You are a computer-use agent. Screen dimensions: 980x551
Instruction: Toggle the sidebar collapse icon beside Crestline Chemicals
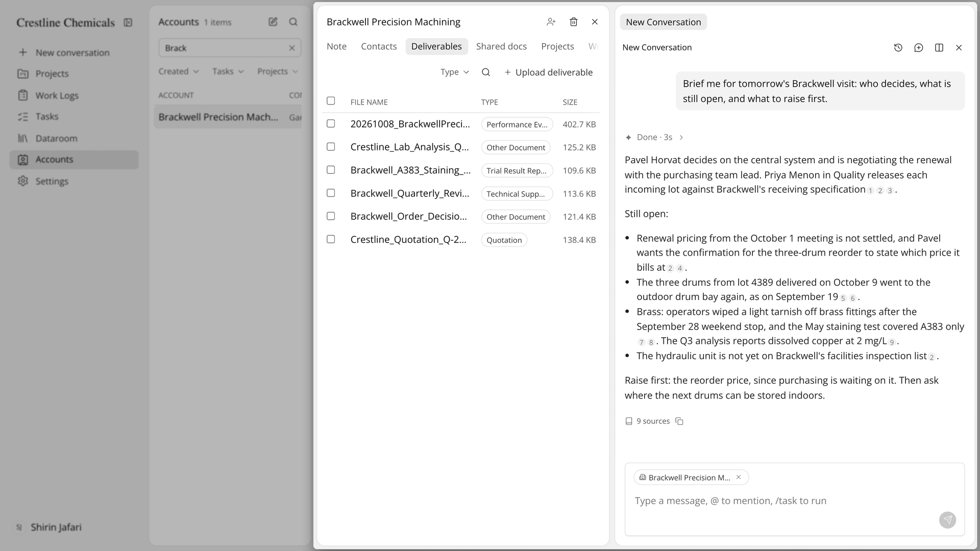point(128,22)
